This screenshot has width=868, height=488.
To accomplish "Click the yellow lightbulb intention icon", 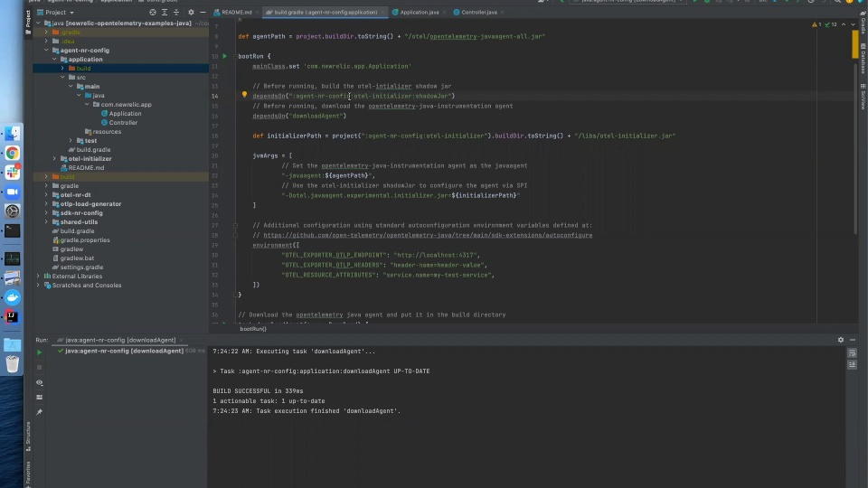I will [244, 95].
